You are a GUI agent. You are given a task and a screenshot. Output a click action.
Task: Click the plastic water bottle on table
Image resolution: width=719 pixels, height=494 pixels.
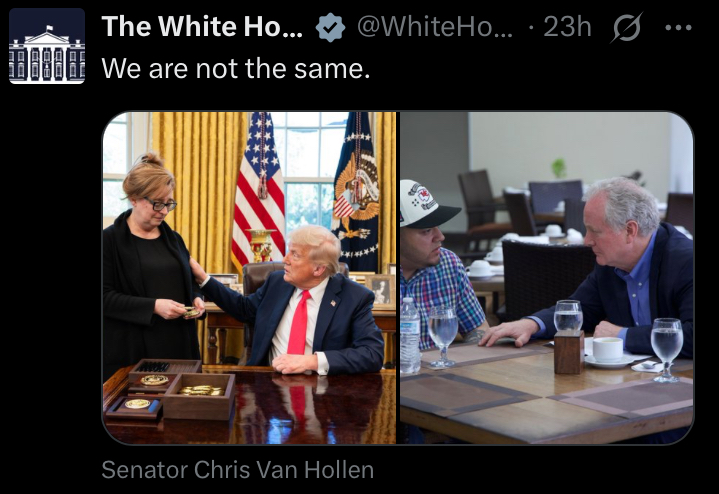point(410,335)
